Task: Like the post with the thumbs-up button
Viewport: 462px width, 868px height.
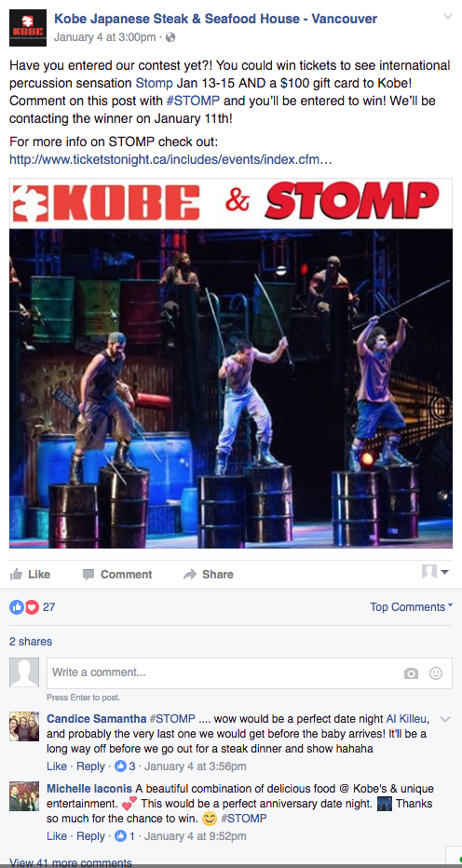Action: point(30,574)
